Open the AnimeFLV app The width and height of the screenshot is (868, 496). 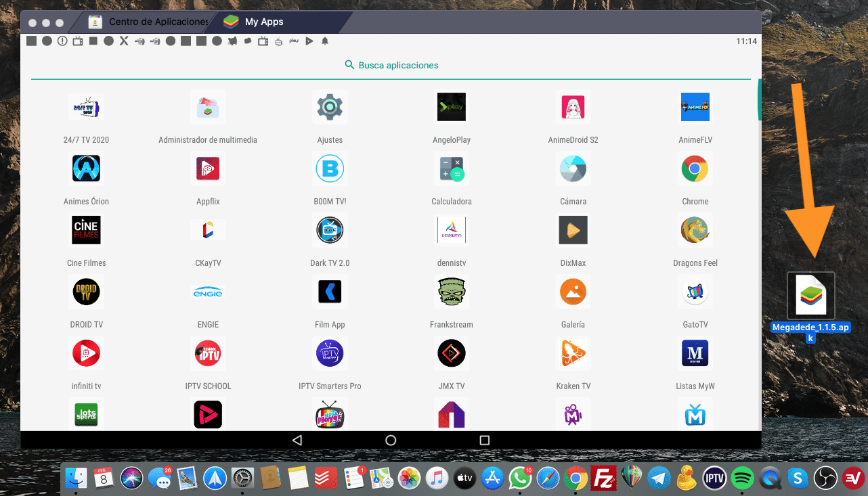tap(695, 108)
